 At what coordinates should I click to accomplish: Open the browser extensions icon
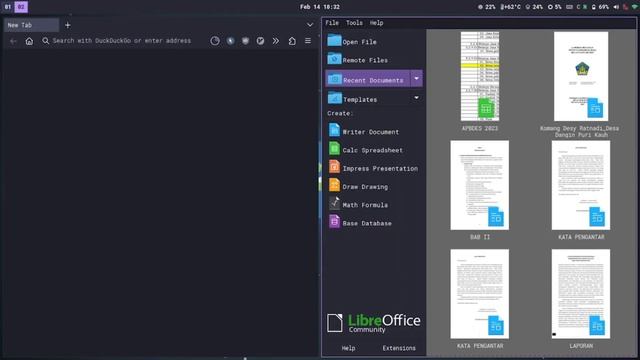(292, 41)
